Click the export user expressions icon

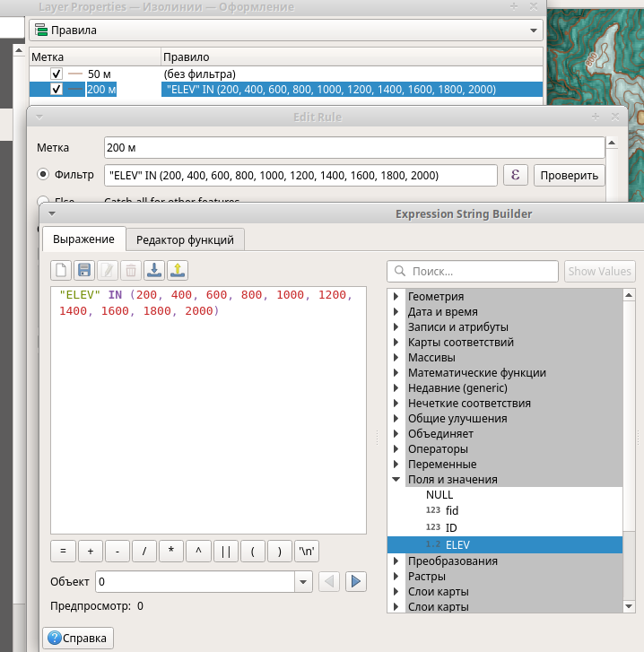pyautogui.click(x=177, y=270)
